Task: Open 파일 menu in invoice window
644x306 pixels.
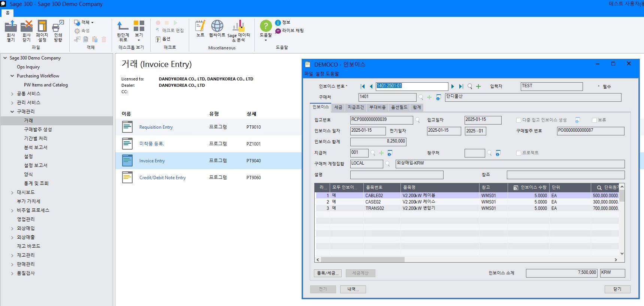Action: [x=308, y=74]
